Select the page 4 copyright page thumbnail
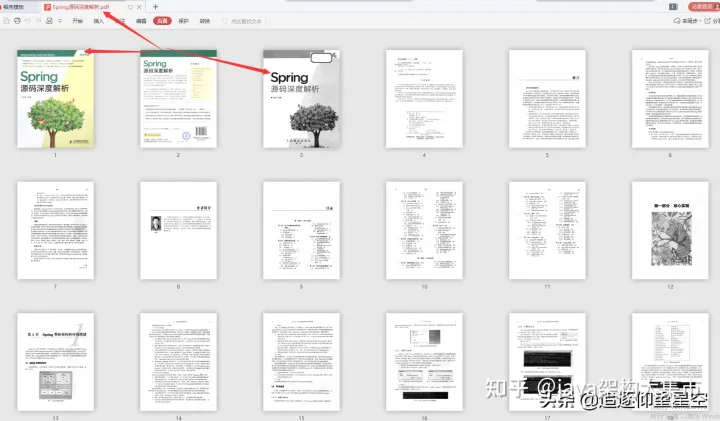The width and height of the screenshot is (720, 421). point(424,99)
